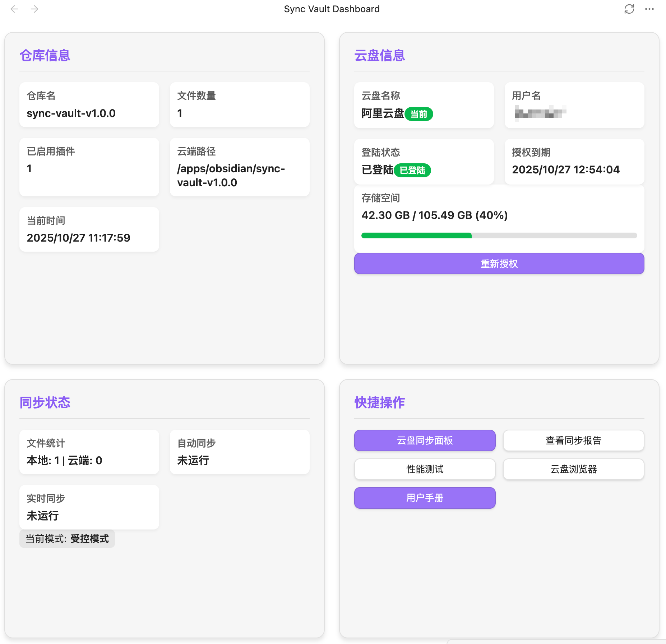666x644 pixels.
Task: Start the 性能测试 quick action
Action: 425,469
